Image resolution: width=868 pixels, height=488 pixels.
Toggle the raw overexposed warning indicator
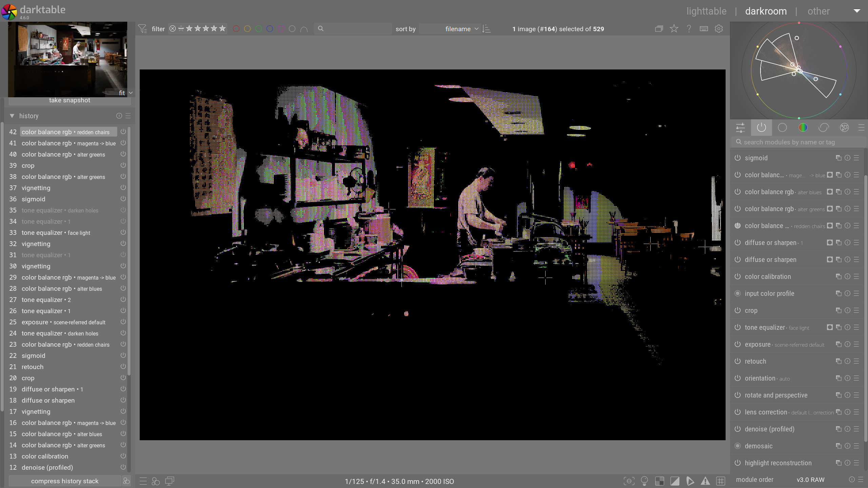point(659,481)
